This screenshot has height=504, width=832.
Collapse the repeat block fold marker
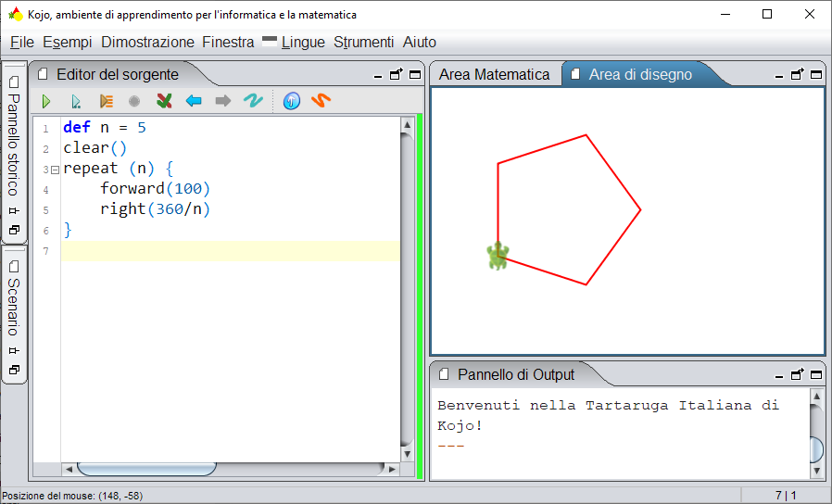tap(55, 170)
